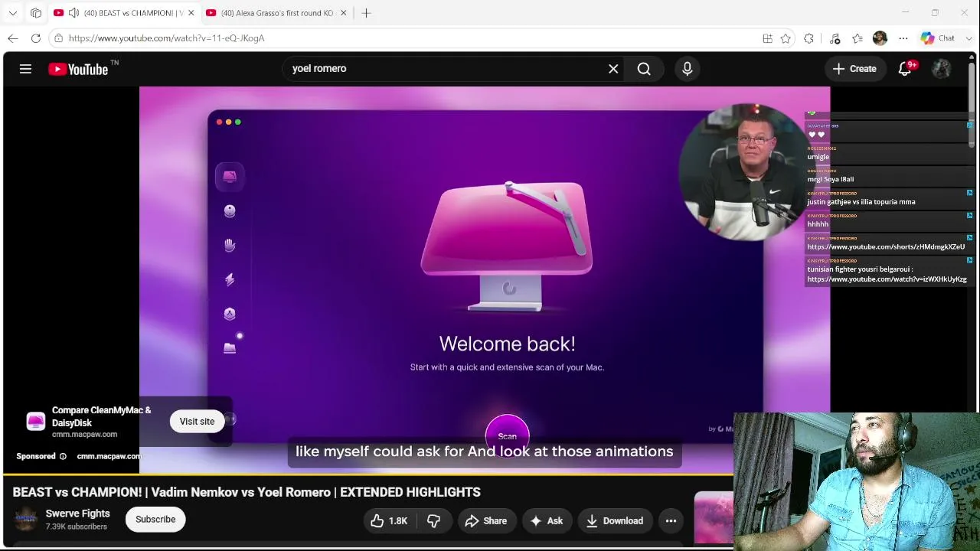Click the 7.39K subscribers text
The width and height of the screenshot is (980, 551).
tap(76, 527)
